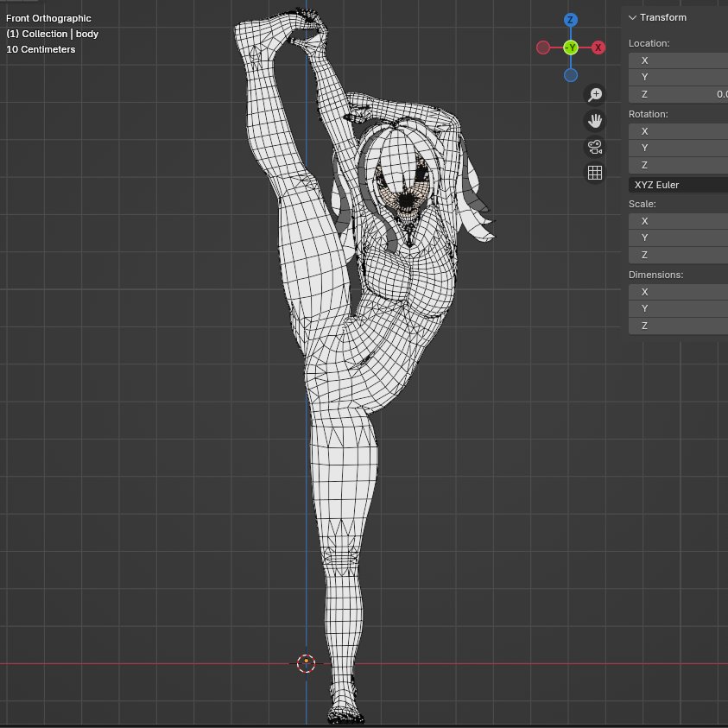
Task: Click the 3D cursor at the origin
Action: pyautogui.click(x=306, y=663)
